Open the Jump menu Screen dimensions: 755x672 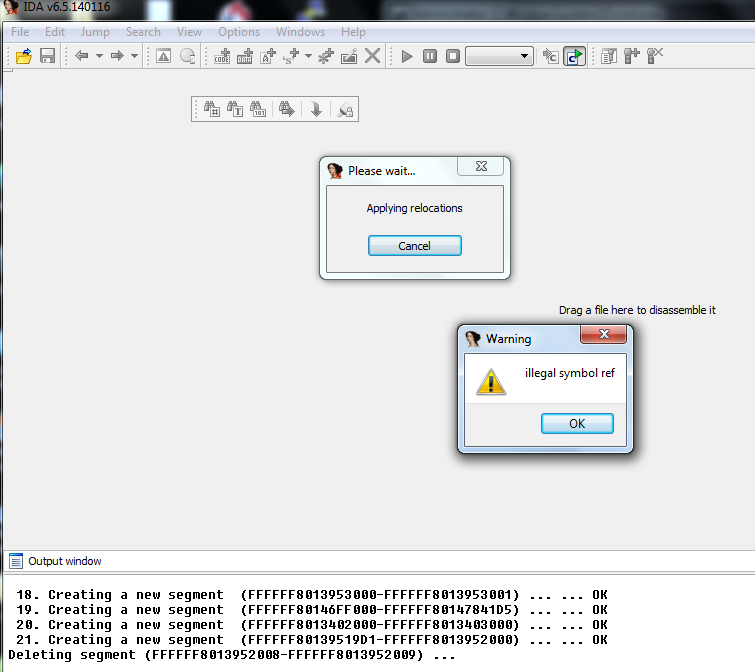(x=95, y=32)
